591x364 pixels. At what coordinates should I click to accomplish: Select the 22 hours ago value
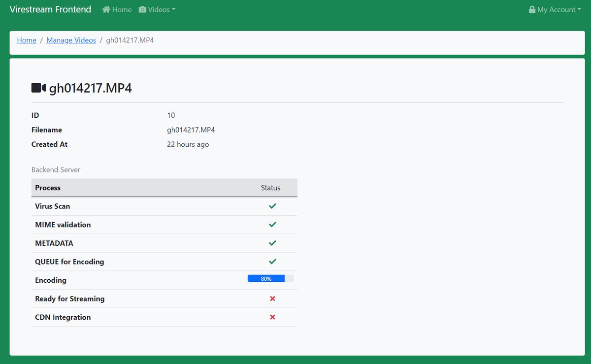188,144
